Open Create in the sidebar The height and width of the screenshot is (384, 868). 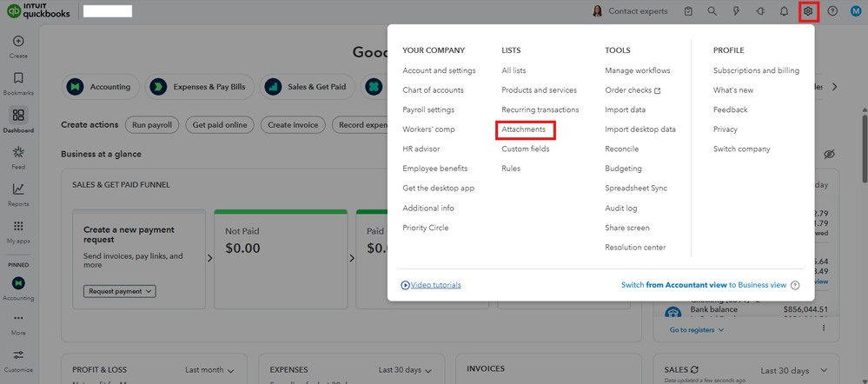point(18,47)
